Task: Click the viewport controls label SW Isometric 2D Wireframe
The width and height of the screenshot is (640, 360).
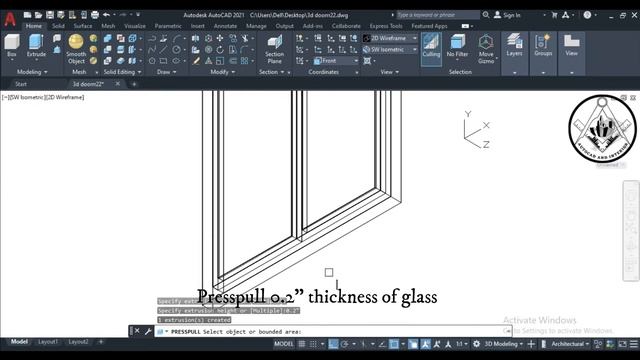Action: [x=43, y=97]
